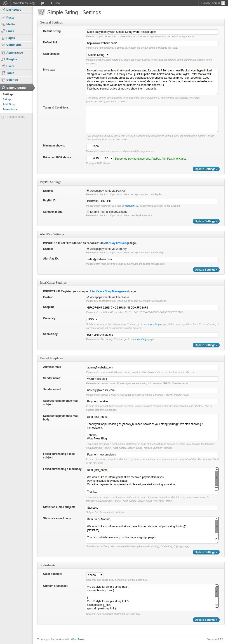Open the Color scheme Yellow dropdown
Image resolution: width=228 pixels, height=644 pixels.
95,575
